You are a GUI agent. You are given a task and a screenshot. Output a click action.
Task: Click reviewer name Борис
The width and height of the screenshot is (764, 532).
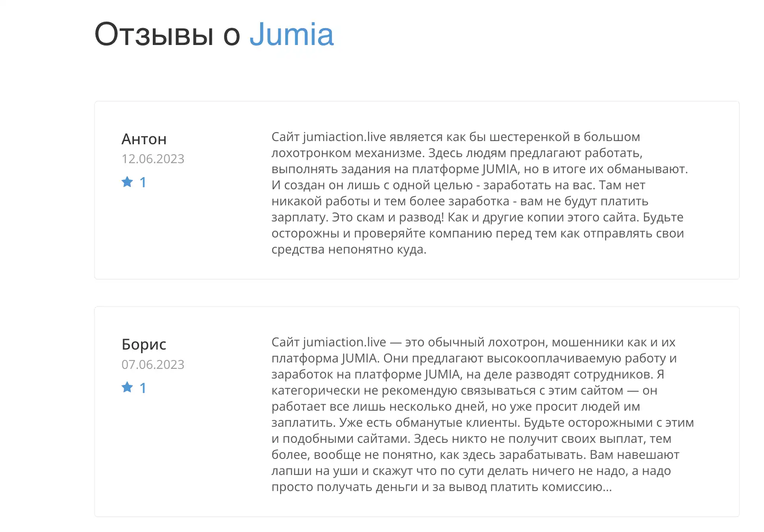144,345
